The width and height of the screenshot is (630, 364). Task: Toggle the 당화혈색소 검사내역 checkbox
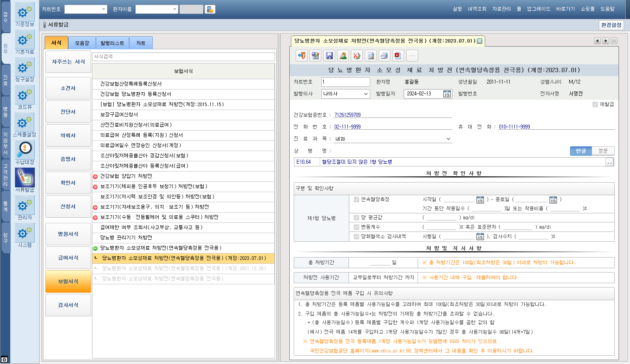click(x=356, y=237)
